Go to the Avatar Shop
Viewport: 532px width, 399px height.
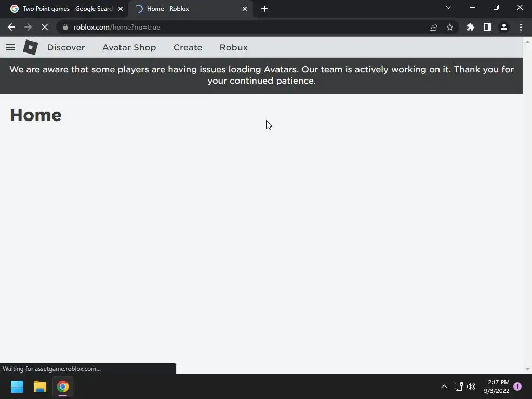tap(129, 47)
